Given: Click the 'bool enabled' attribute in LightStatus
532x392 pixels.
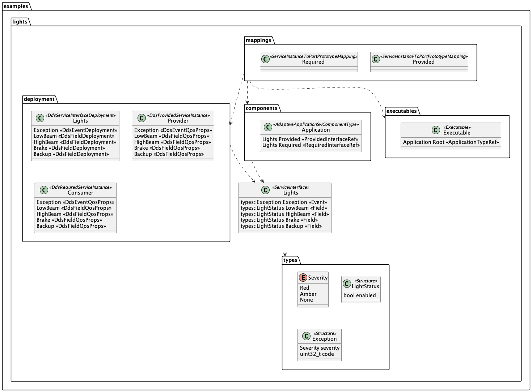Looking at the screenshot, I should point(359,295).
